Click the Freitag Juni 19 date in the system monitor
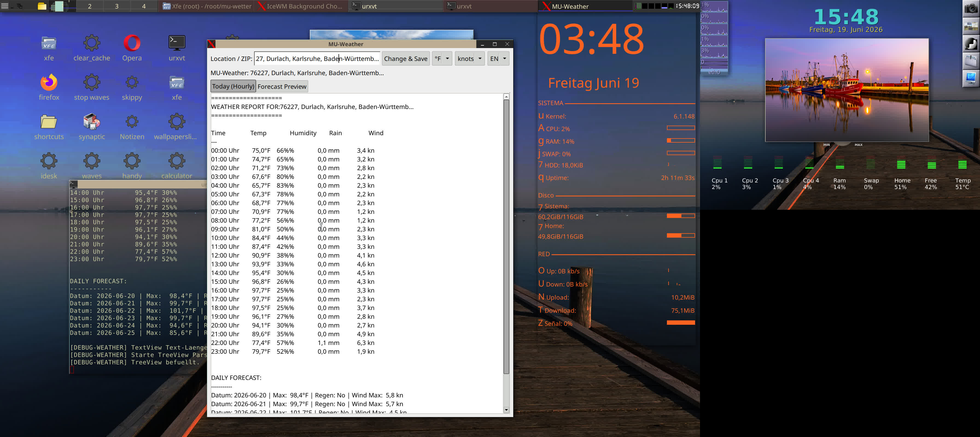The image size is (980, 437). 593,83
